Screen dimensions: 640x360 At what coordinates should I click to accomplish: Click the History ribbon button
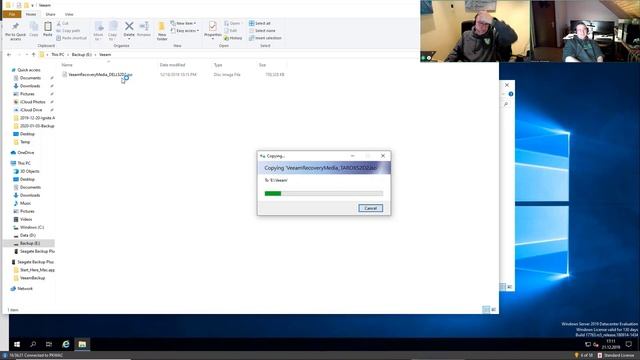pyautogui.click(x=233, y=38)
